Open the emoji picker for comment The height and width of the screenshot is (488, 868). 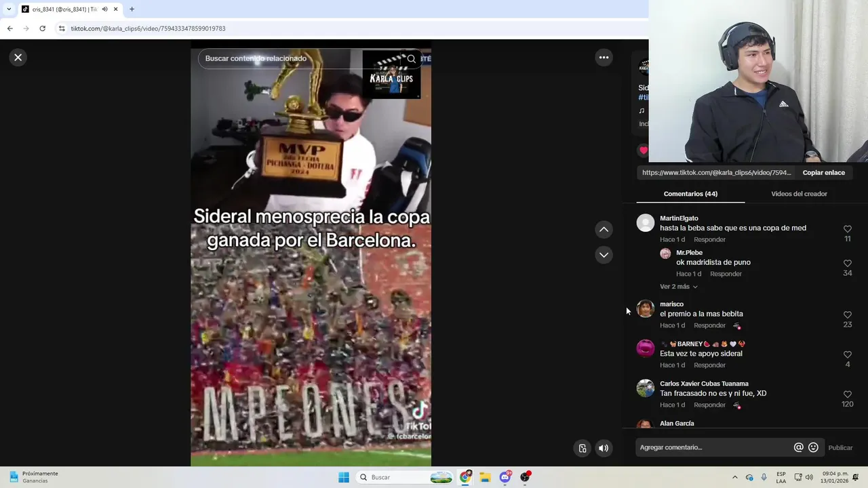tap(813, 447)
